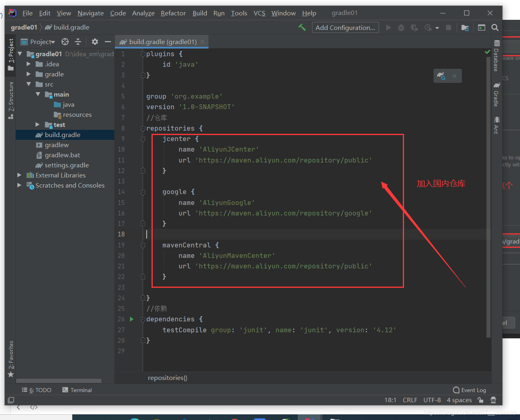Toggle the 6: TODO tool window
The height and width of the screenshot is (420, 520).
tap(36, 390)
